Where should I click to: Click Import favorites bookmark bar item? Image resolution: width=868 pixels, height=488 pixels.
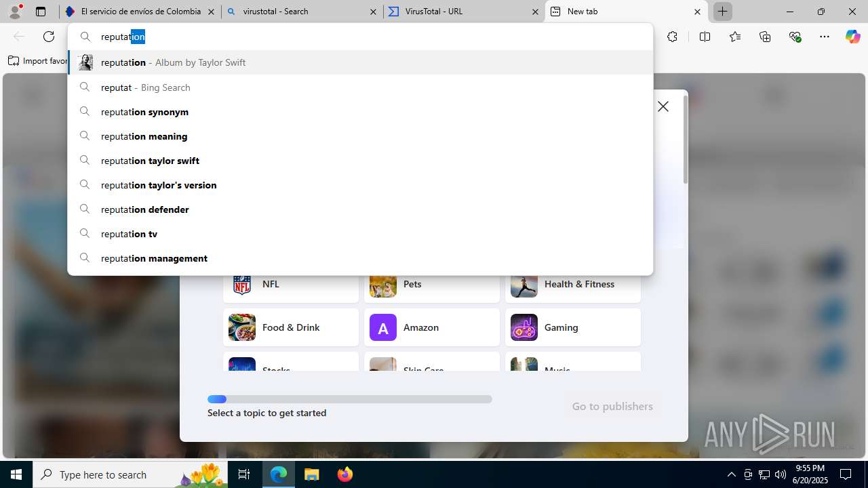coord(37,61)
